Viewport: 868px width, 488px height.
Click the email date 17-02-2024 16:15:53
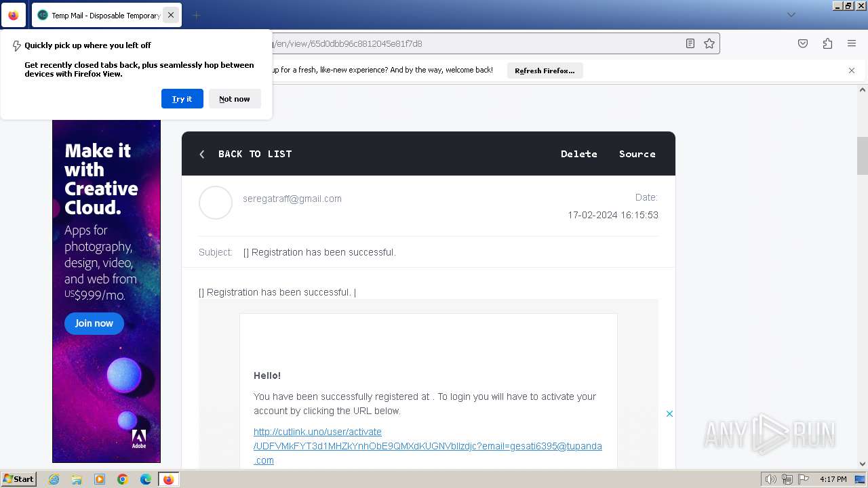(x=613, y=215)
